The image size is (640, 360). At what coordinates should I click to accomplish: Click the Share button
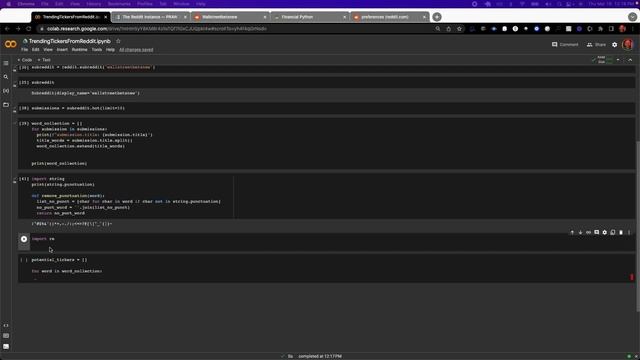(x=596, y=44)
